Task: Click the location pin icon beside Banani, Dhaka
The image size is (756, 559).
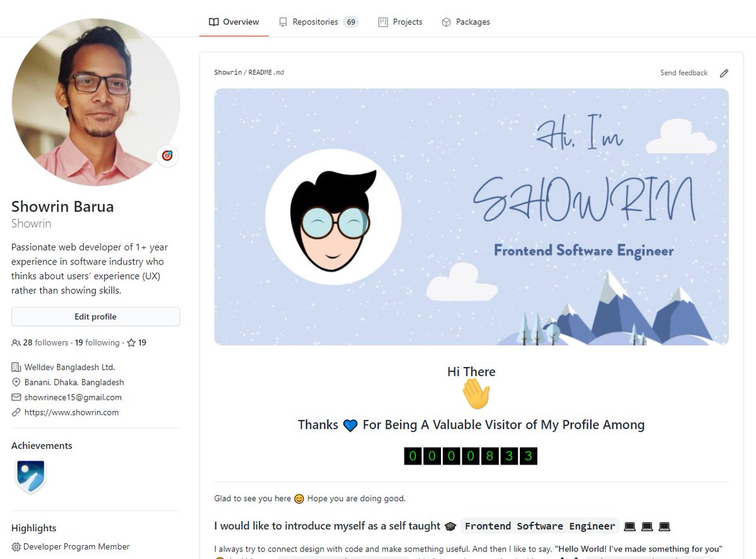Action: coord(16,382)
